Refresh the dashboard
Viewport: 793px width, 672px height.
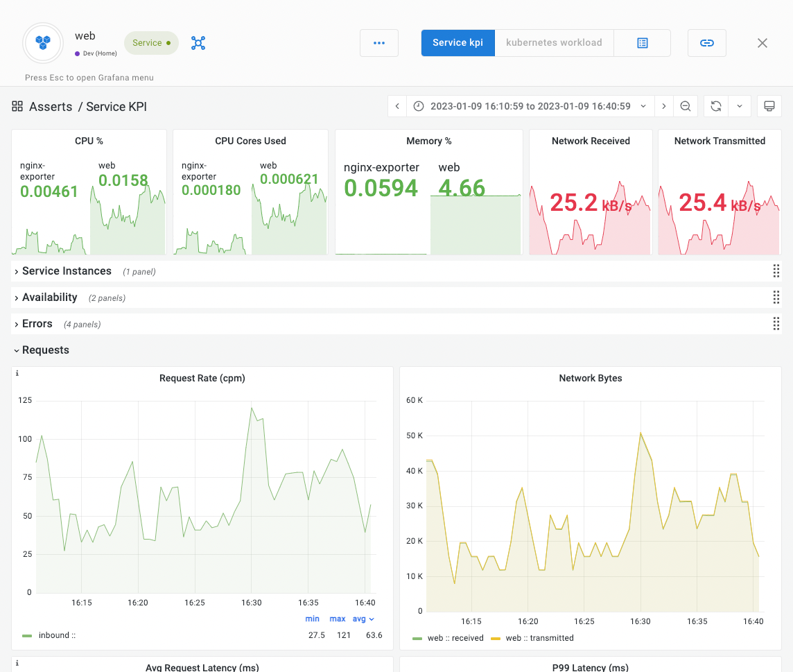click(x=716, y=106)
